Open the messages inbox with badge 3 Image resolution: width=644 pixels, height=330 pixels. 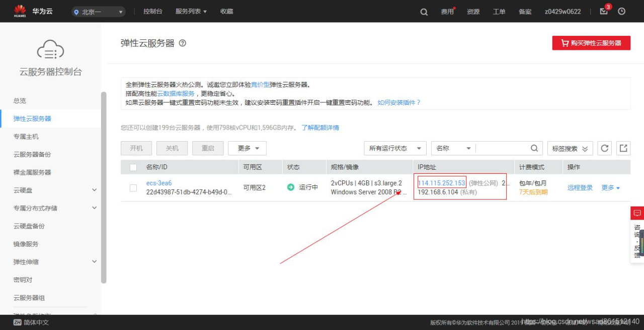click(x=604, y=11)
